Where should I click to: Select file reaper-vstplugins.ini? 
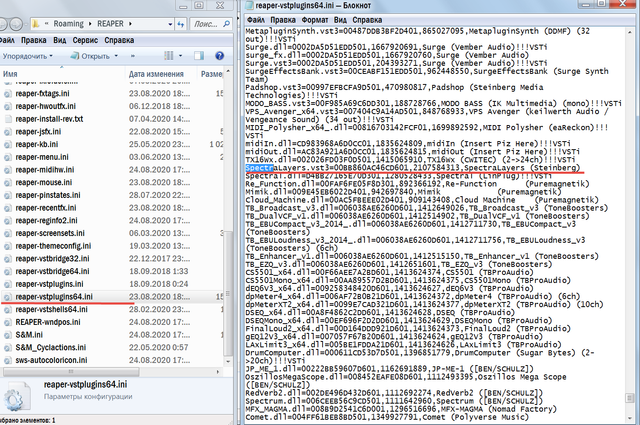49,284
